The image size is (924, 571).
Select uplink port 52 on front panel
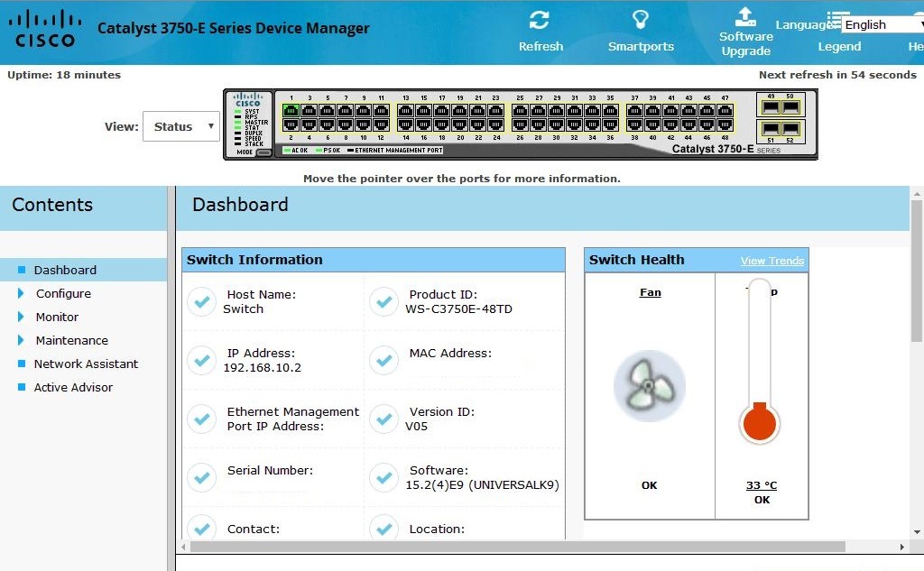[x=790, y=129]
